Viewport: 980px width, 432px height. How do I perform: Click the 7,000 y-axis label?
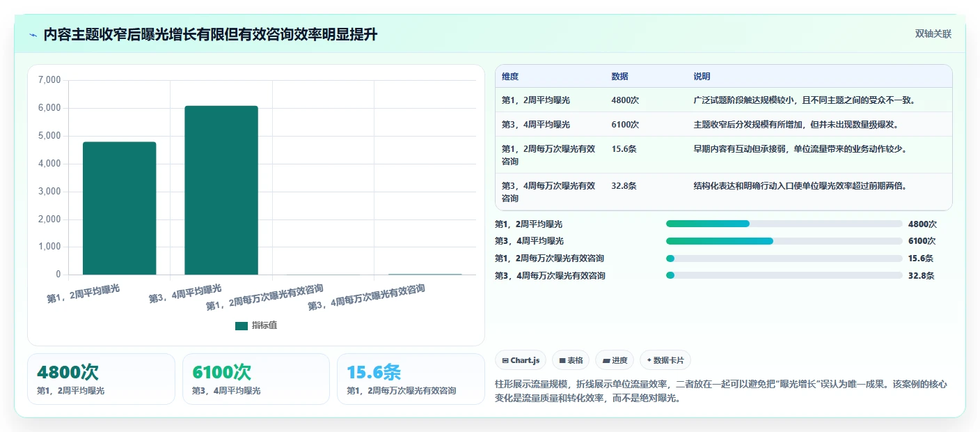coord(49,81)
